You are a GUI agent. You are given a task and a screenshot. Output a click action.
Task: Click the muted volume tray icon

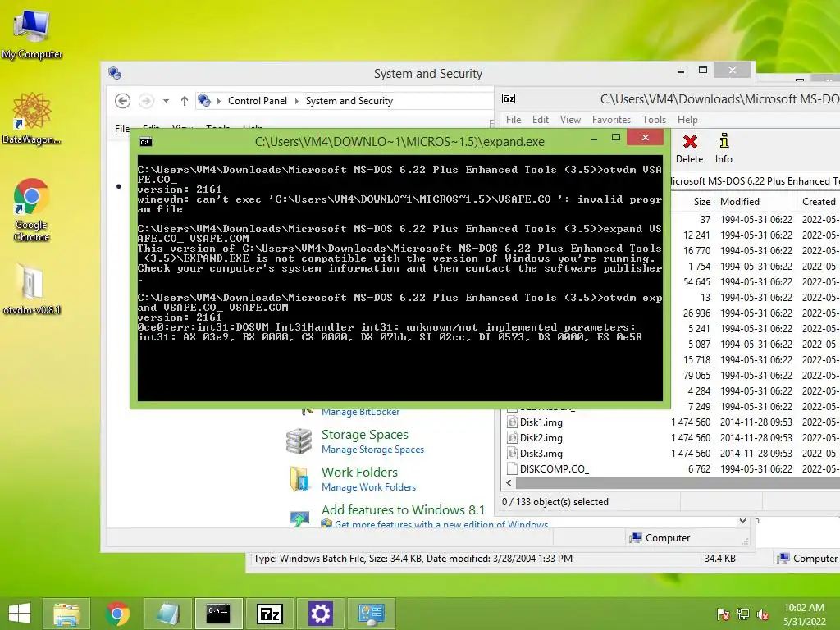763,614
